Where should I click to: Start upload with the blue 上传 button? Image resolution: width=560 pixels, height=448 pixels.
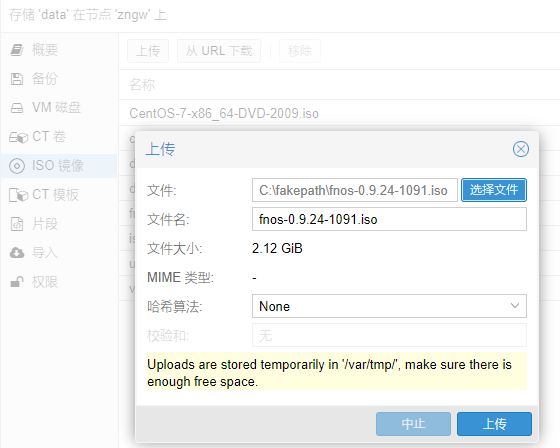(494, 424)
